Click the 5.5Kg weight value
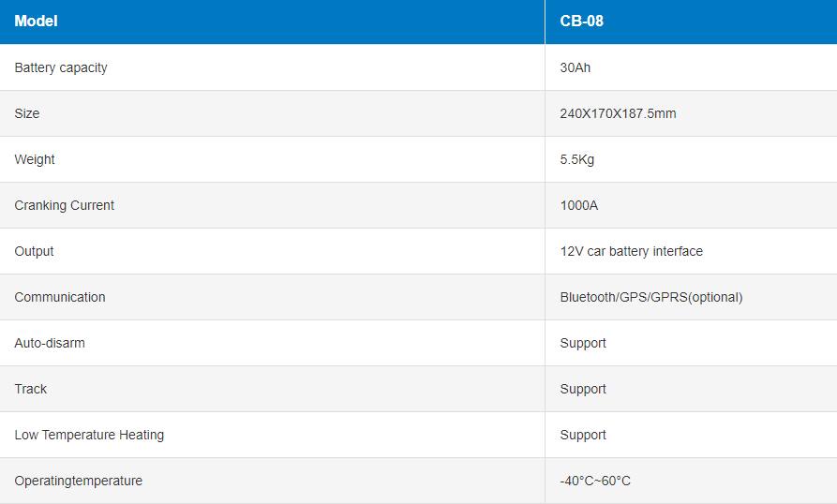Screen dimensions: 837x504 [x=577, y=159]
